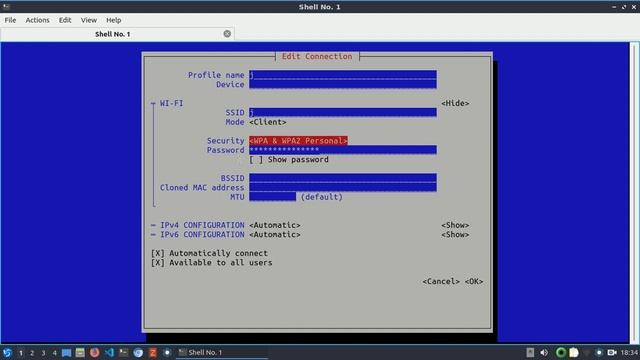The image size is (640, 360).
Task: Focus the Cloned MAC address field
Action: 343,188
